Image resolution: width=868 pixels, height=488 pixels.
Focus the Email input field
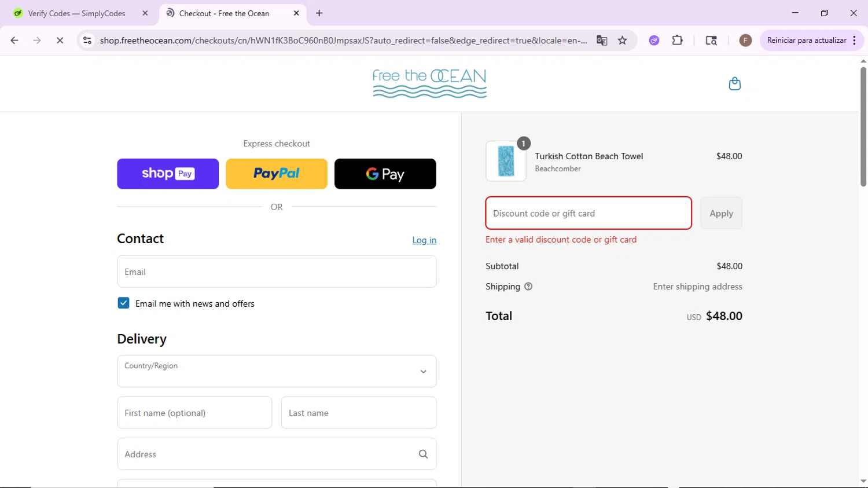277,271
